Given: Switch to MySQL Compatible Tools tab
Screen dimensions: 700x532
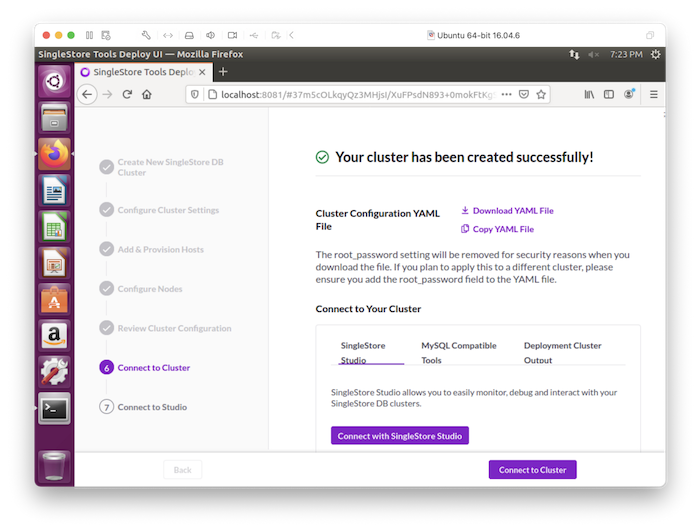Looking at the screenshot, I should point(459,353).
